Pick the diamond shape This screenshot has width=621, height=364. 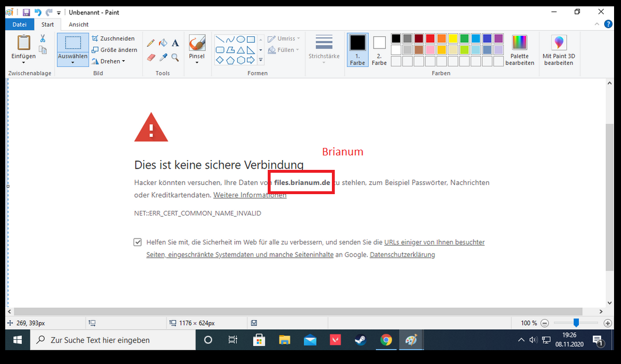point(220,60)
